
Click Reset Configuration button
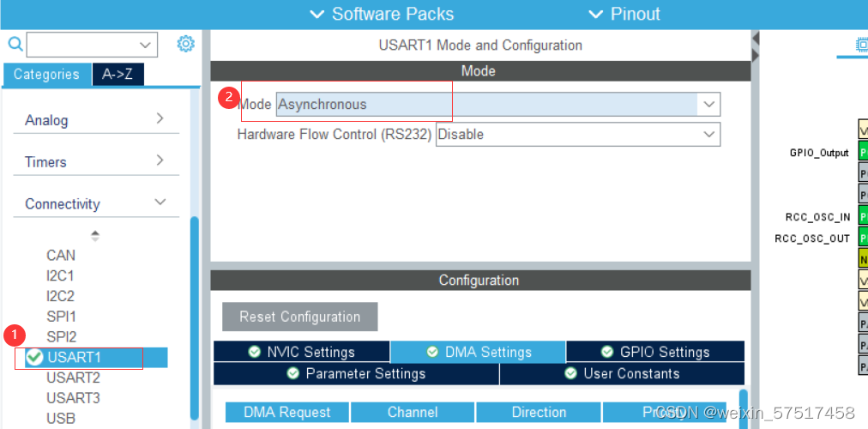300,317
